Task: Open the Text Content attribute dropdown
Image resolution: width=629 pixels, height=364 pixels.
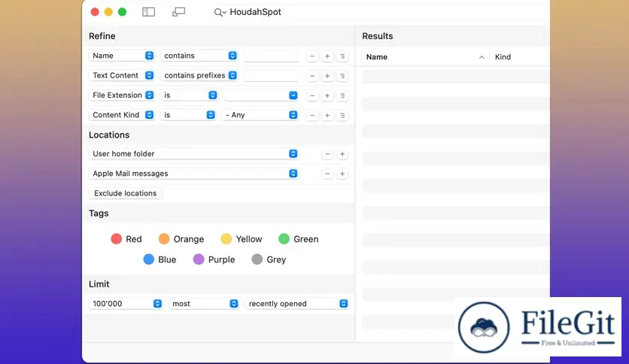Action: point(122,75)
